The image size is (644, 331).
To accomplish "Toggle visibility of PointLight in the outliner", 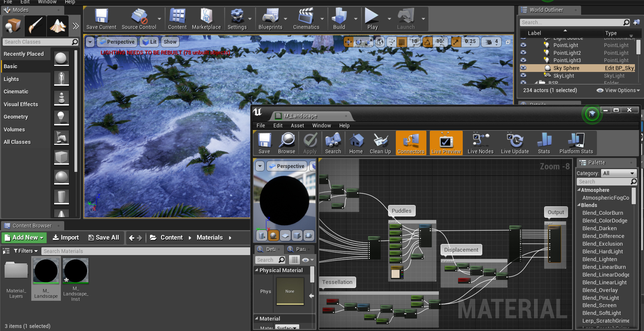I will [523, 45].
